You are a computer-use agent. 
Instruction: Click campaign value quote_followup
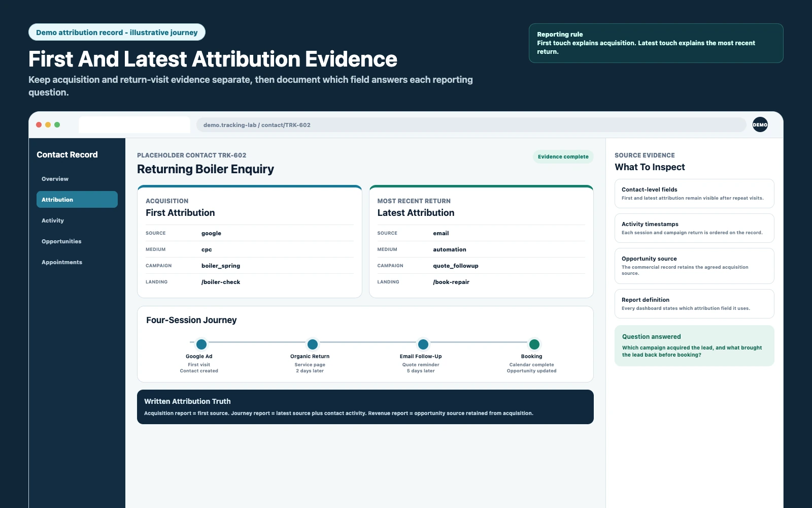point(455,266)
